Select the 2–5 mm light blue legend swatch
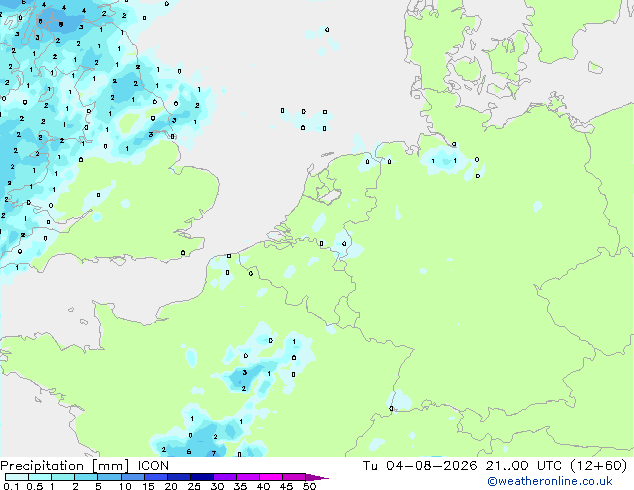634x490 pixels. [86, 477]
